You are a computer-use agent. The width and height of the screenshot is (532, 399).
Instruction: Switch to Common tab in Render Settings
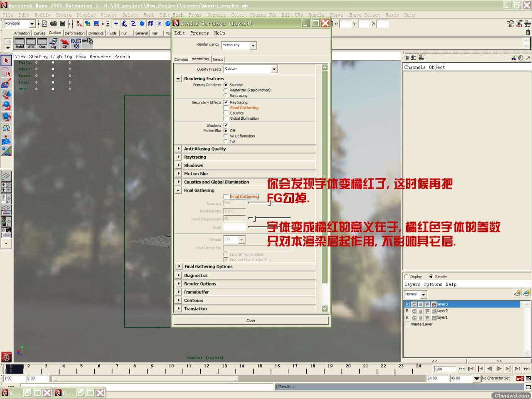coord(181,59)
